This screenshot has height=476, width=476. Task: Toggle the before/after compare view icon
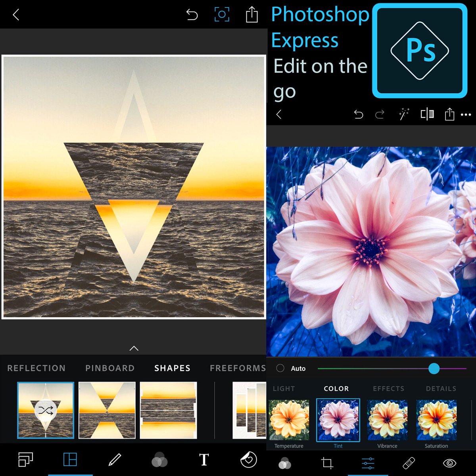click(427, 114)
